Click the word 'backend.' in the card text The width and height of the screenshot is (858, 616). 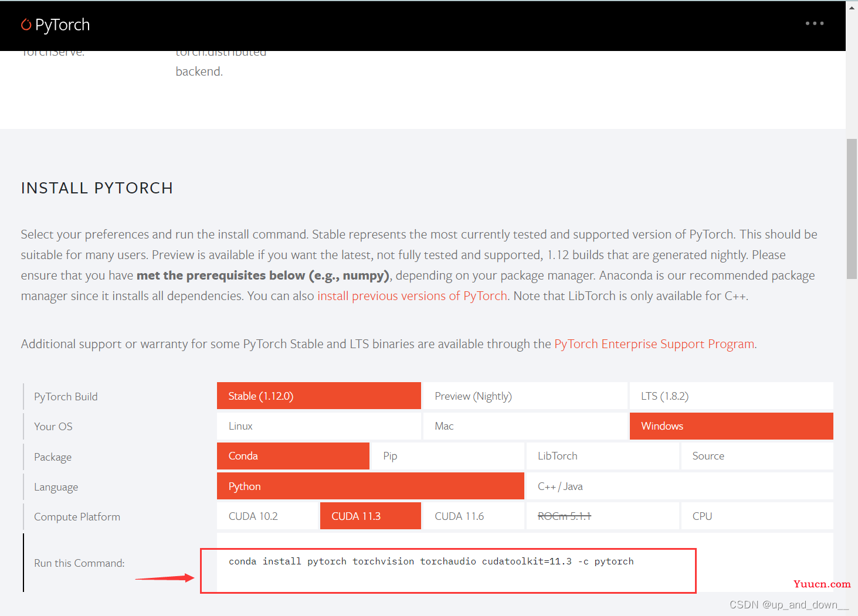(x=199, y=72)
